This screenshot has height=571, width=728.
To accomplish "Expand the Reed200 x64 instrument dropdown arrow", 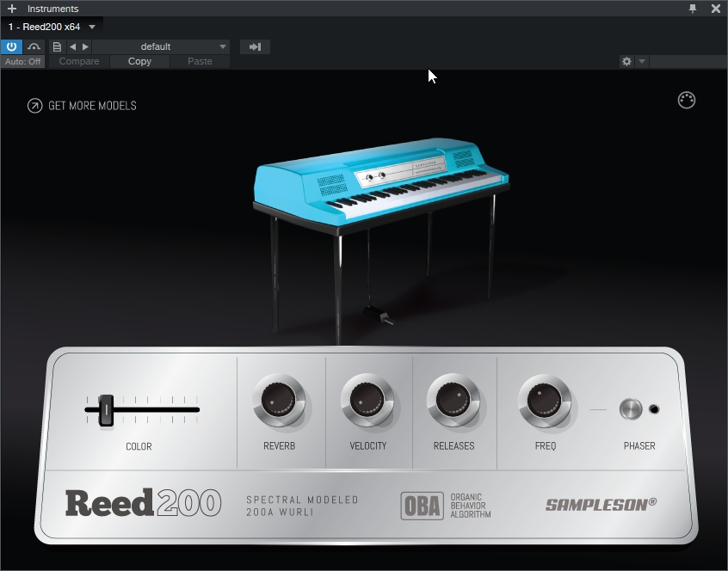I will (92, 27).
